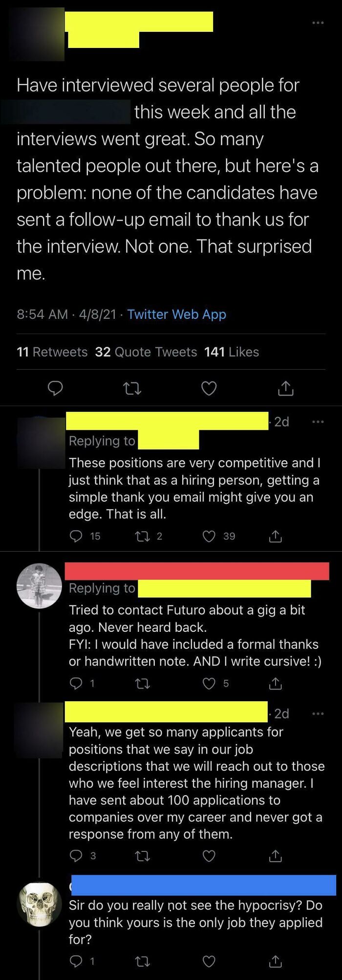
Task: Open the skull avatar profile
Action: click(x=39, y=905)
